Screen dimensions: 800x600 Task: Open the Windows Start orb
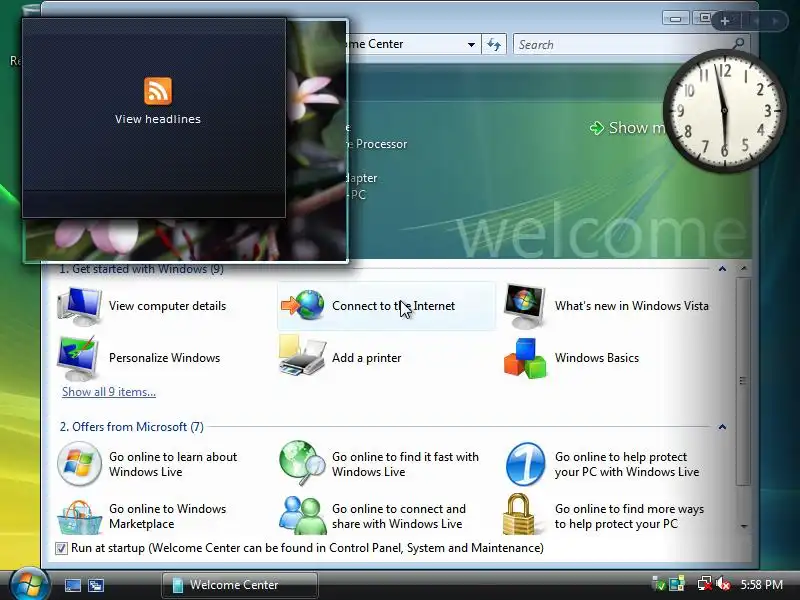click(29, 584)
